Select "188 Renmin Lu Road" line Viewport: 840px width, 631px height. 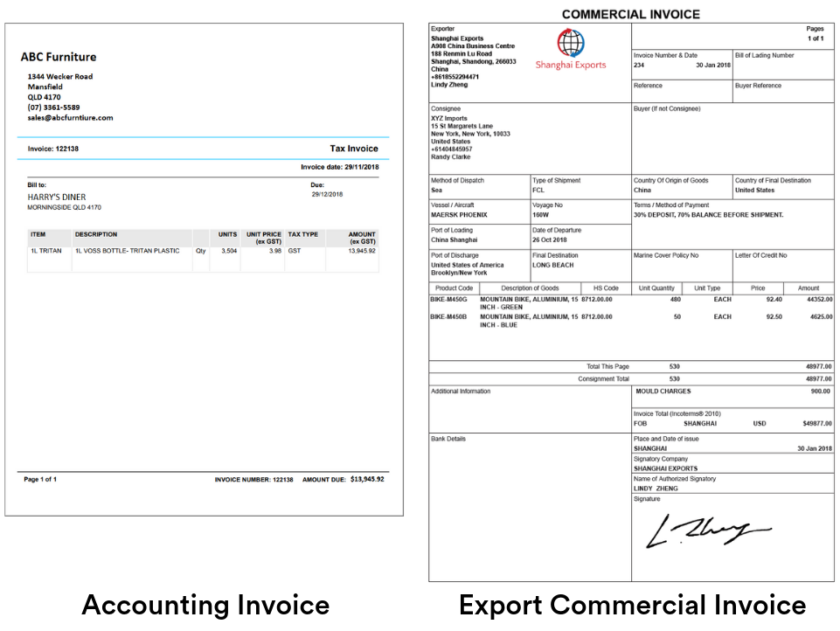click(x=462, y=53)
